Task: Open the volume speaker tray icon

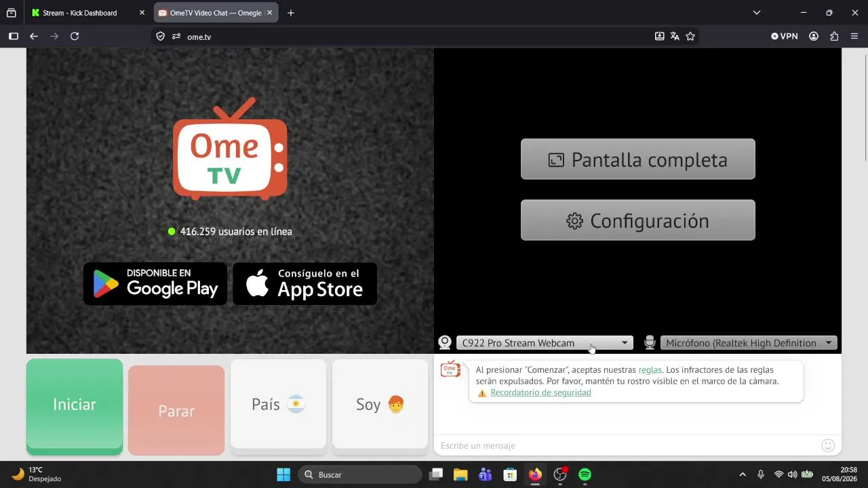Action: pos(792,474)
